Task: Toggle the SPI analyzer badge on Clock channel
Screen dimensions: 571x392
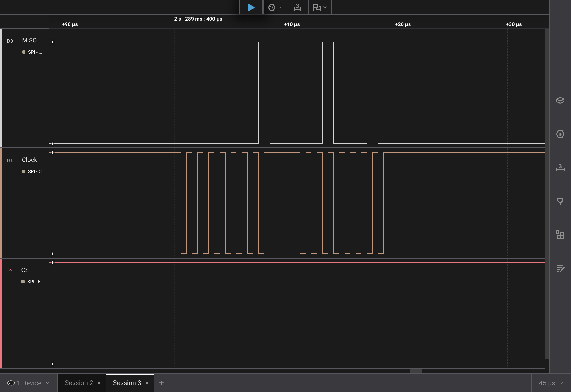Action: (33, 171)
